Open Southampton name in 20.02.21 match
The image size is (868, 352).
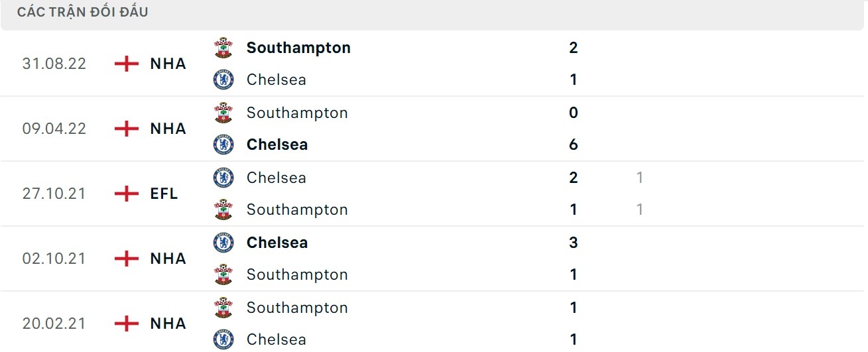click(297, 308)
